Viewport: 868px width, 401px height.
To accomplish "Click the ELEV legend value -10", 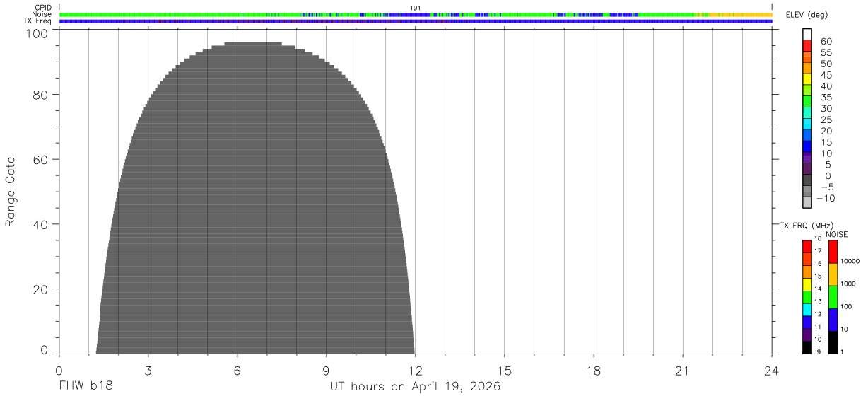I will point(826,198).
